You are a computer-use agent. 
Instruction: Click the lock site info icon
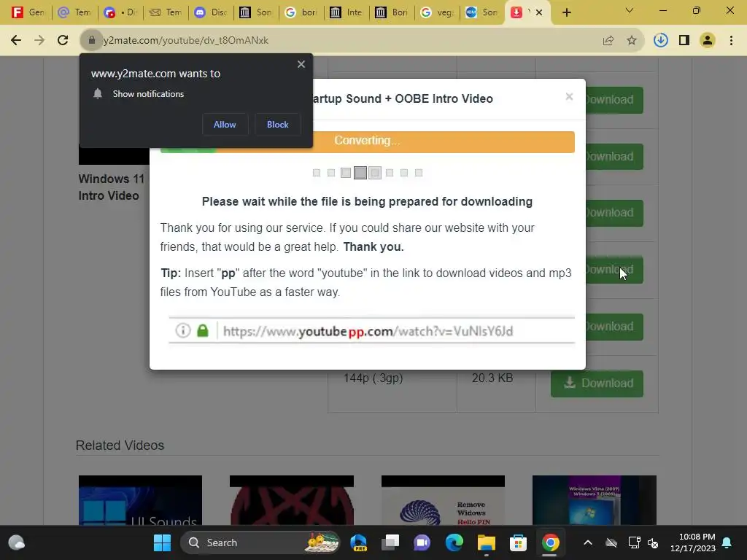click(92, 41)
